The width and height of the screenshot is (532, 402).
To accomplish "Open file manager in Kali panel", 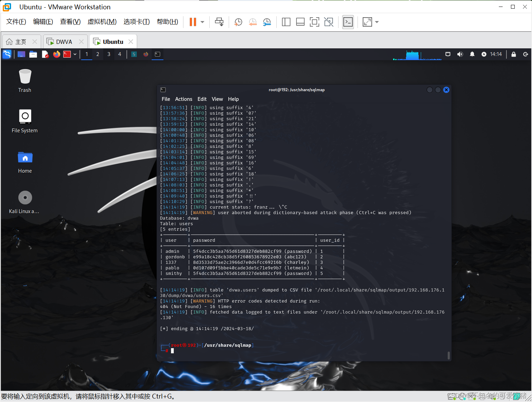I will 33,54.
